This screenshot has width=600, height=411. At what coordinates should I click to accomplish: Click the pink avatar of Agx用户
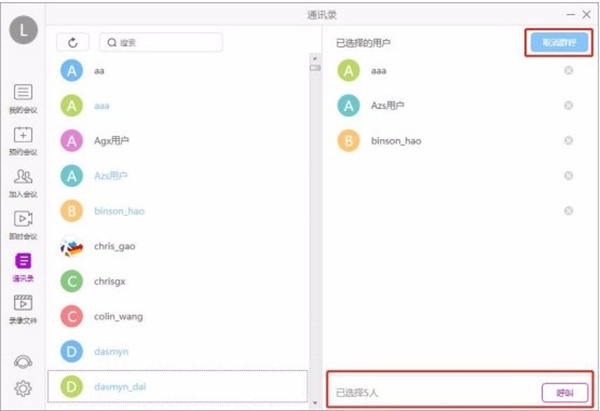pyautogui.click(x=72, y=141)
